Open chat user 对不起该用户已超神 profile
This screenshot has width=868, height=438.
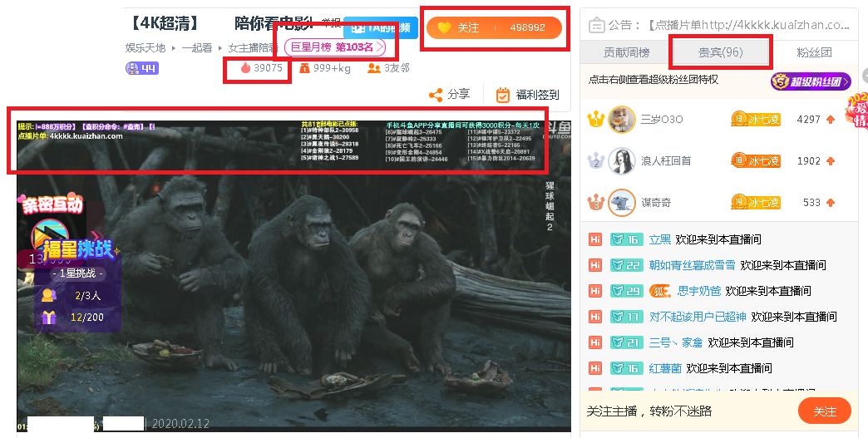point(698,317)
